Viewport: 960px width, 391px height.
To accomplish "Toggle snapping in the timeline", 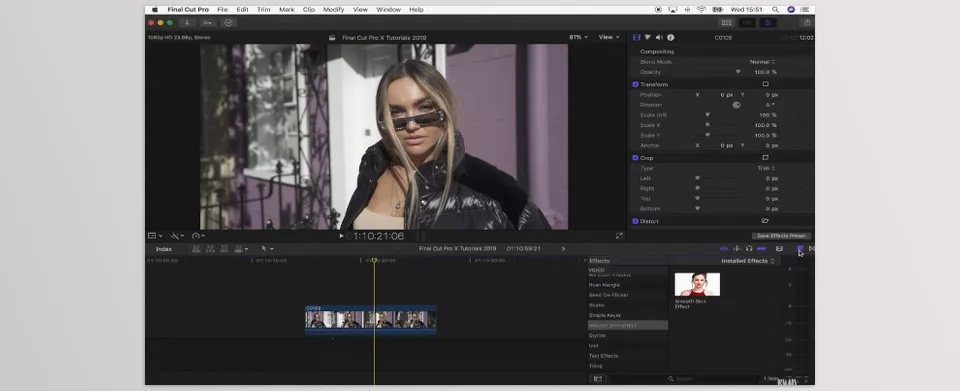I will click(762, 249).
